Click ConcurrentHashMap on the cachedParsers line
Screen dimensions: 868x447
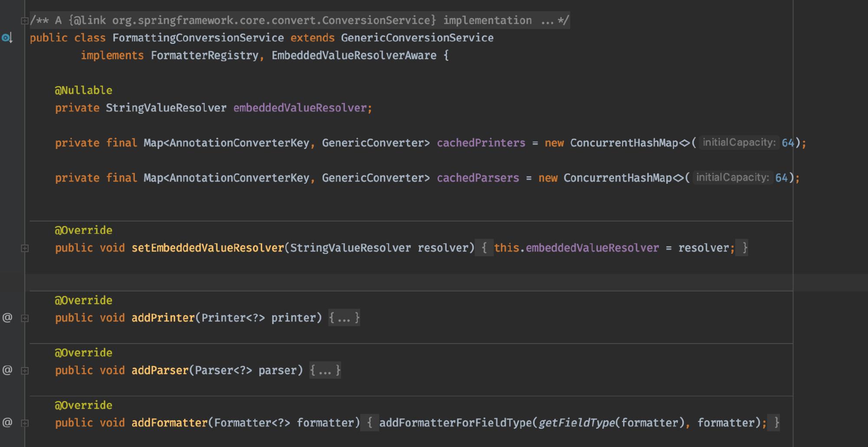[x=618, y=178]
